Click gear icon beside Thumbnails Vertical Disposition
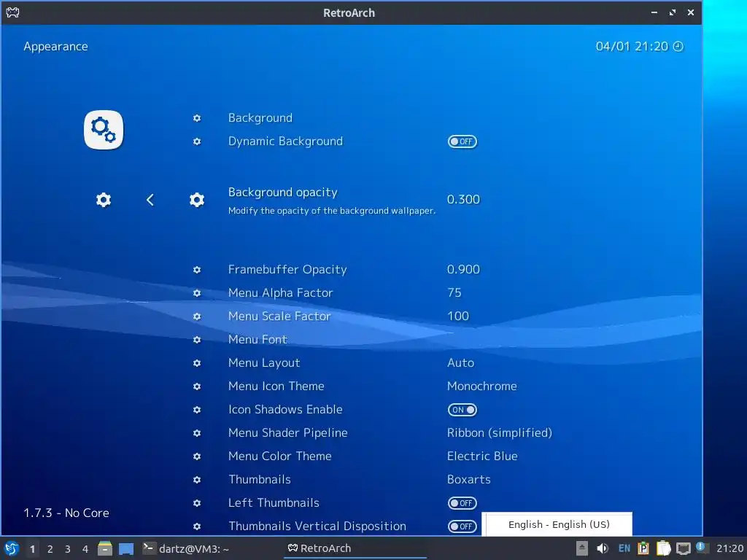Viewport: 747px width, 560px height. [x=197, y=526]
